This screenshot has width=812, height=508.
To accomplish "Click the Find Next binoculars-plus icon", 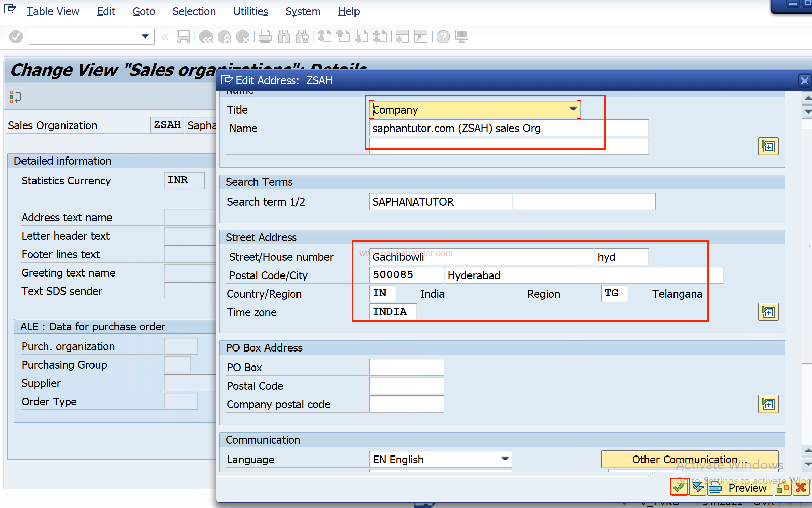I will pyautogui.click(x=302, y=36).
